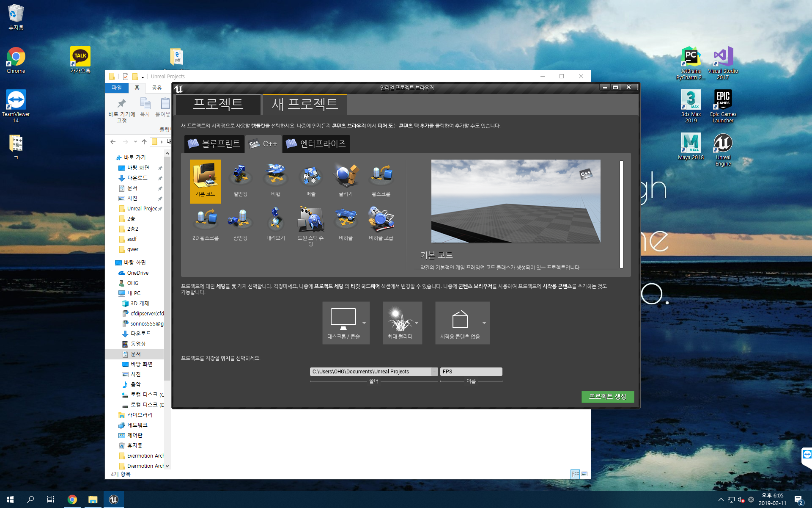Select the 트윈 스틱 슈팅 template icon
Screen dimensions: 812x508
tap(311, 226)
